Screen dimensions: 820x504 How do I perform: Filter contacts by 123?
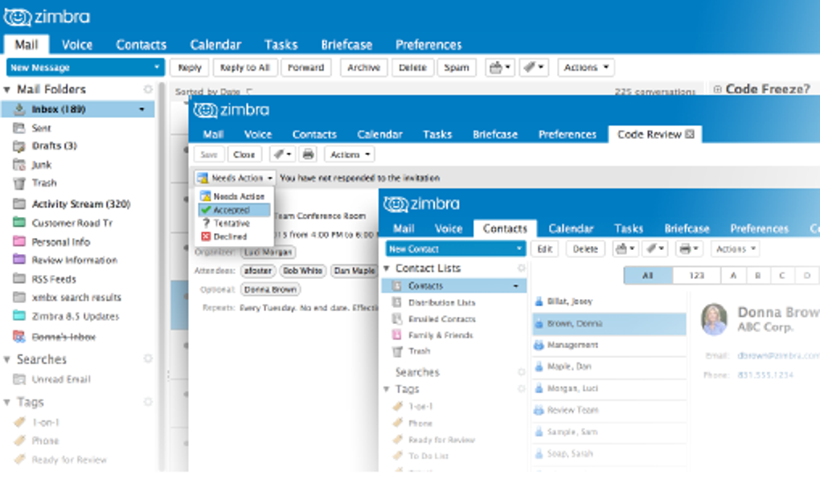696,276
